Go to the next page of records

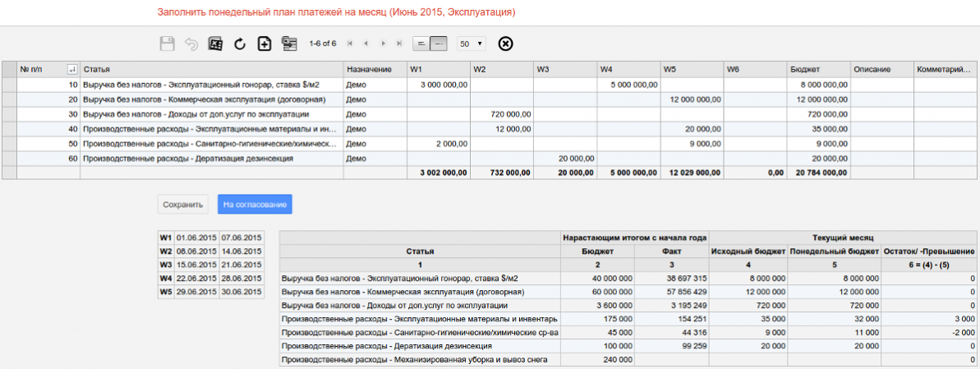point(383,44)
